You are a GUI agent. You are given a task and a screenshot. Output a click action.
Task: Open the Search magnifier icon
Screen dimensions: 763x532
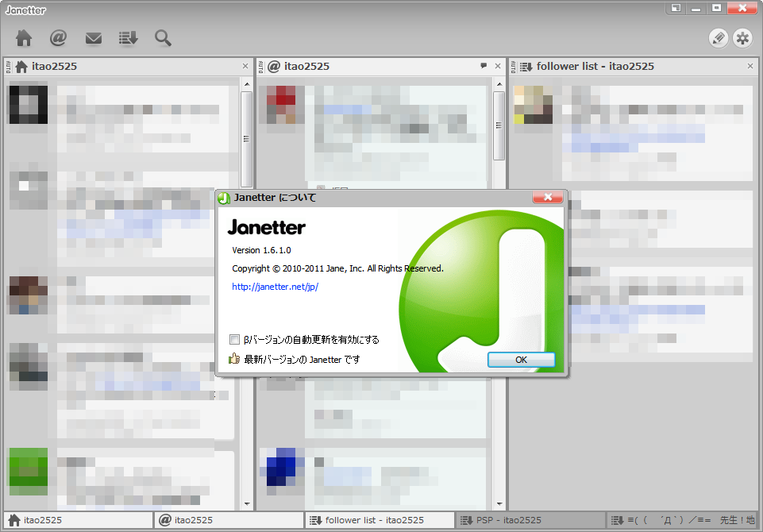[x=163, y=38]
